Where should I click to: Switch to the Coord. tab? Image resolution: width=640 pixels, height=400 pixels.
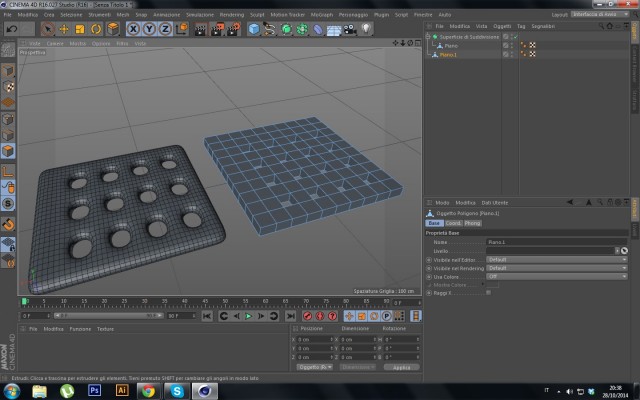point(453,223)
